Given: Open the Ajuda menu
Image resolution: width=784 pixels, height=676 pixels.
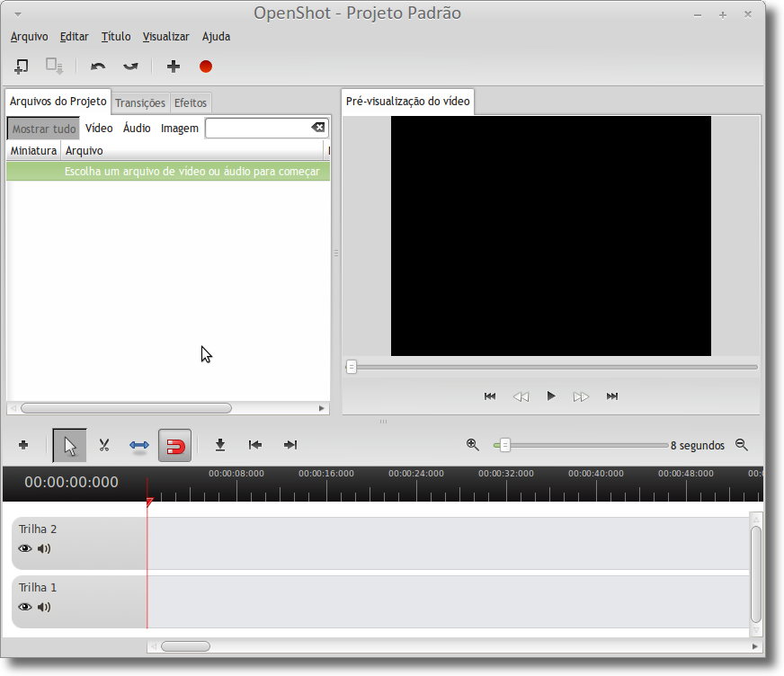Looking at the screenshot, I should [216, 37].
